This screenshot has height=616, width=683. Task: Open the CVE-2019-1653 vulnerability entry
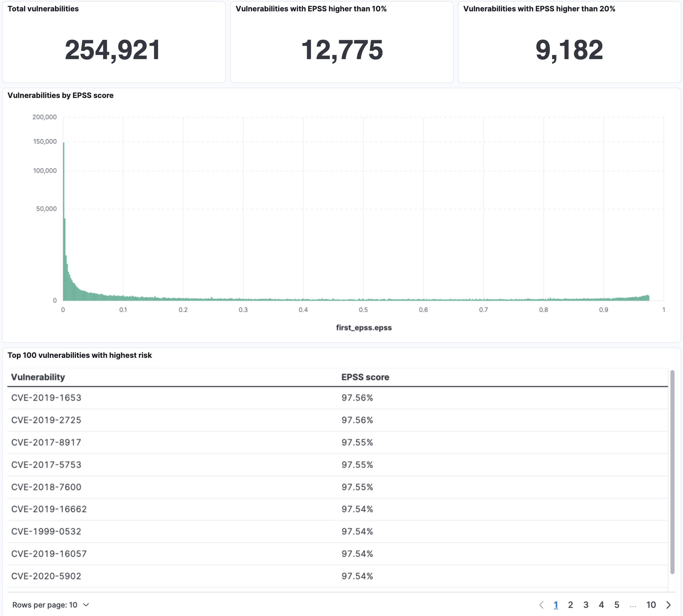[x=46, y=398]
